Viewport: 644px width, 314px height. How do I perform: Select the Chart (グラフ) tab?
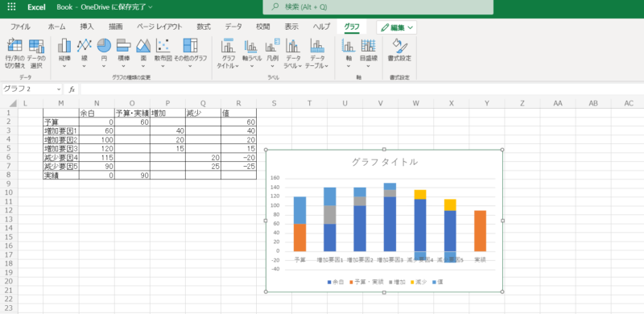pos(352,27)
